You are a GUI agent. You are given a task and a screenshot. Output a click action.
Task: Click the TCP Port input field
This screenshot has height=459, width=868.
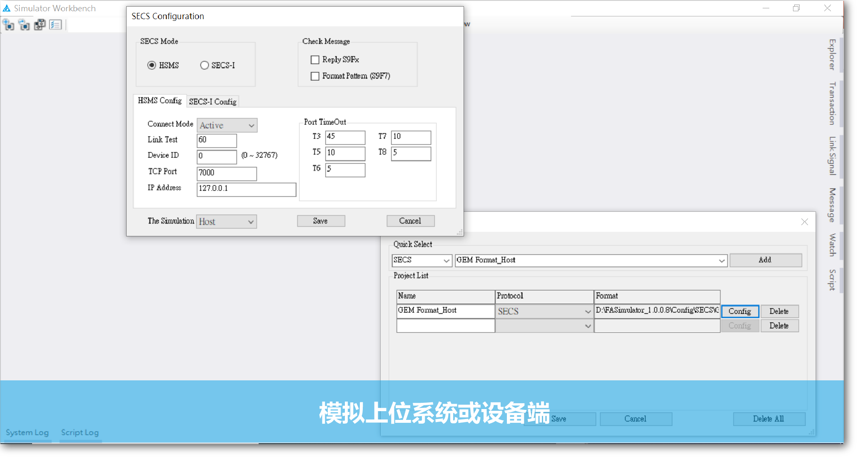pyautogui.click(x=227, y=173)
